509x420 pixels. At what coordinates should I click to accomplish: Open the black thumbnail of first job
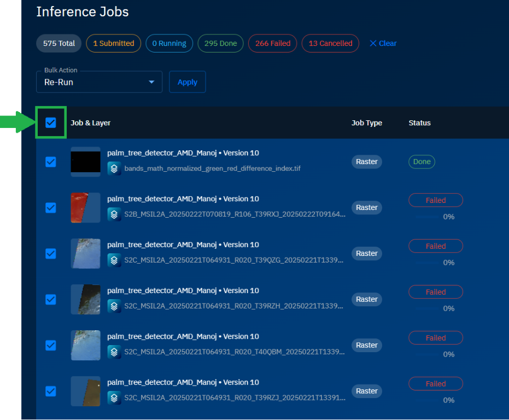(x=86, y=162)
